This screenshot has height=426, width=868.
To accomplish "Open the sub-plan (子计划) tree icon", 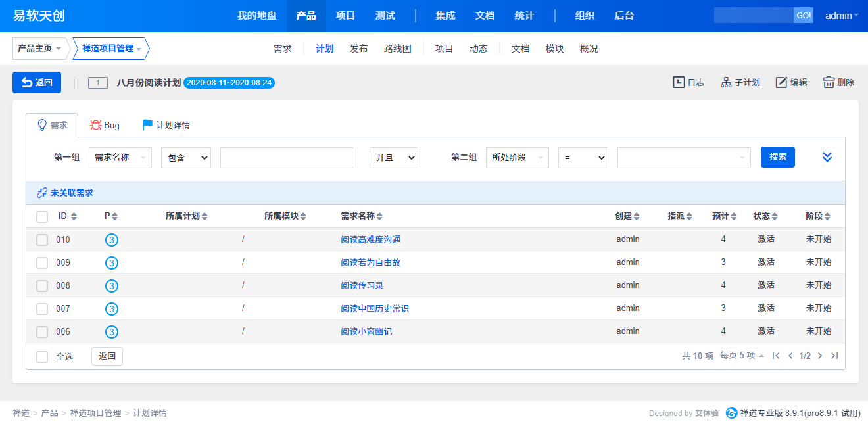I will [726, 82].
